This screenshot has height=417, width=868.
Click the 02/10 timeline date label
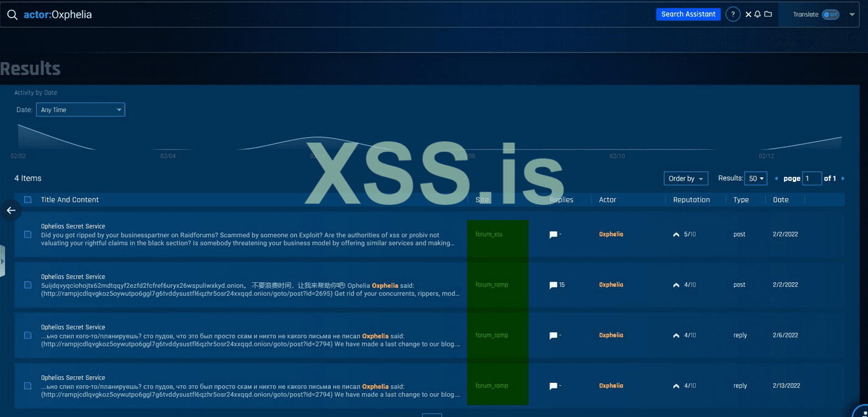tap(617, 157)
